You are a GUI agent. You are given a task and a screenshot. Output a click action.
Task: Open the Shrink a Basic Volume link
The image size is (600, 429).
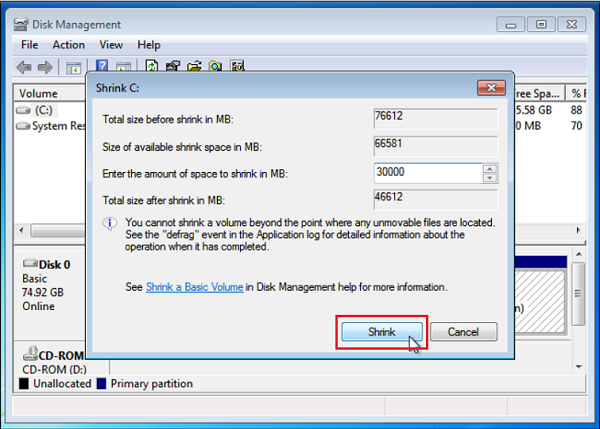coord(195,287)
